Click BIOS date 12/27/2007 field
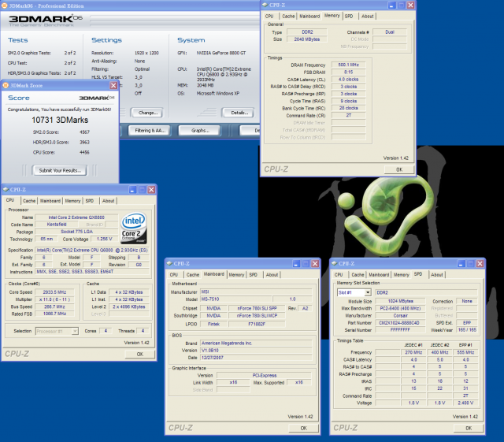 pos(256,358)
